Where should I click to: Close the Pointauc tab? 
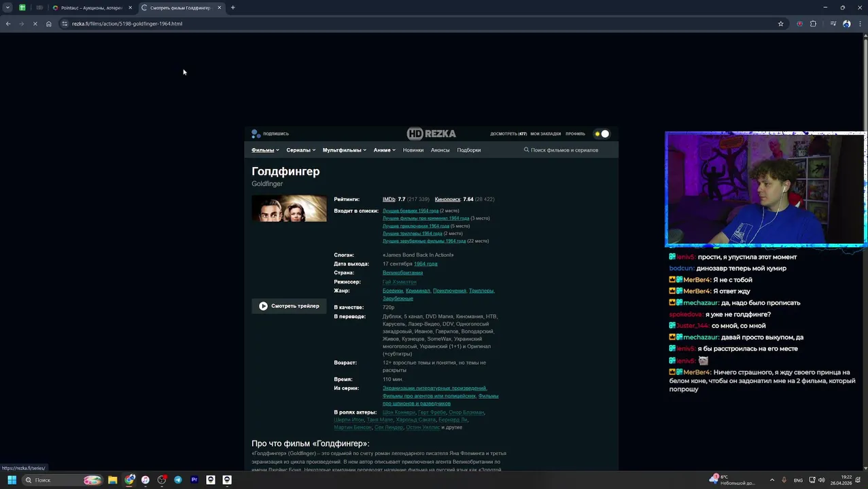pos(130,7)
